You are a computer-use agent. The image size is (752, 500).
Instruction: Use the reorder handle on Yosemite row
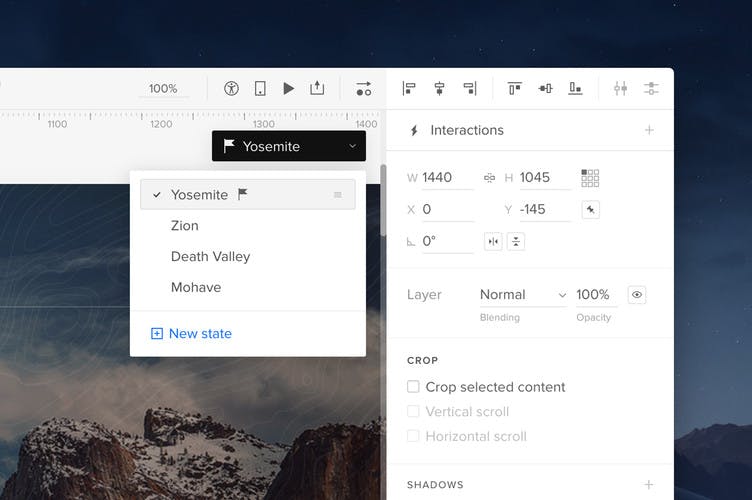coord(338,195)
